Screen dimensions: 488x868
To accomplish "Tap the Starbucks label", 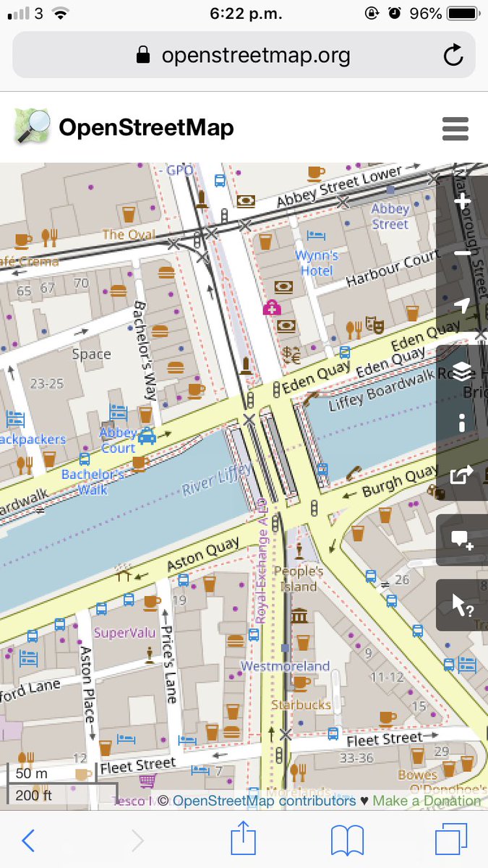I will pyautogui.click(x=301, y=704).
